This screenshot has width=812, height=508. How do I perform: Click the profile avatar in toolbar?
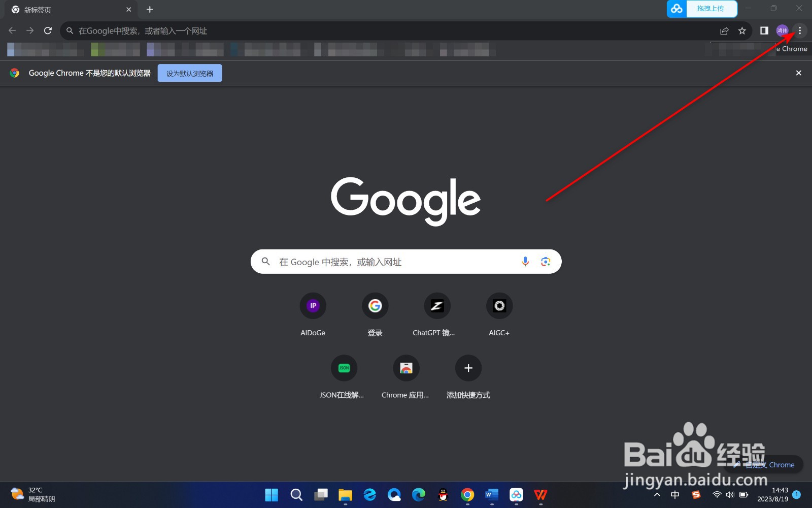tap(782, 31)
